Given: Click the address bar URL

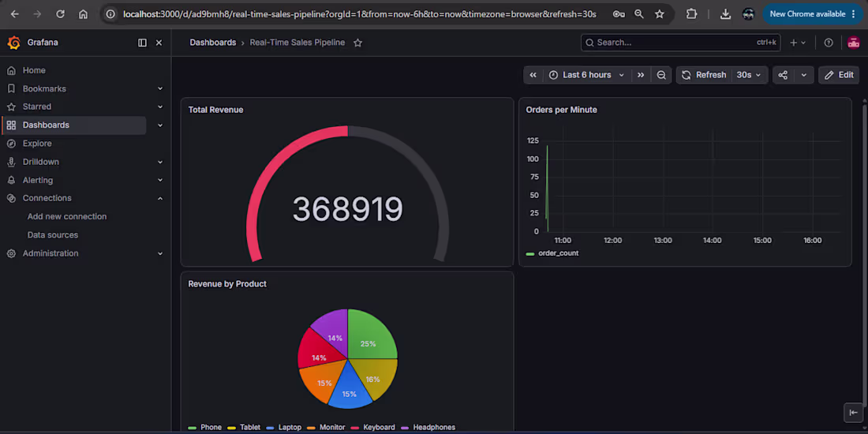Looking at the screenshot, I should point(360,14).
